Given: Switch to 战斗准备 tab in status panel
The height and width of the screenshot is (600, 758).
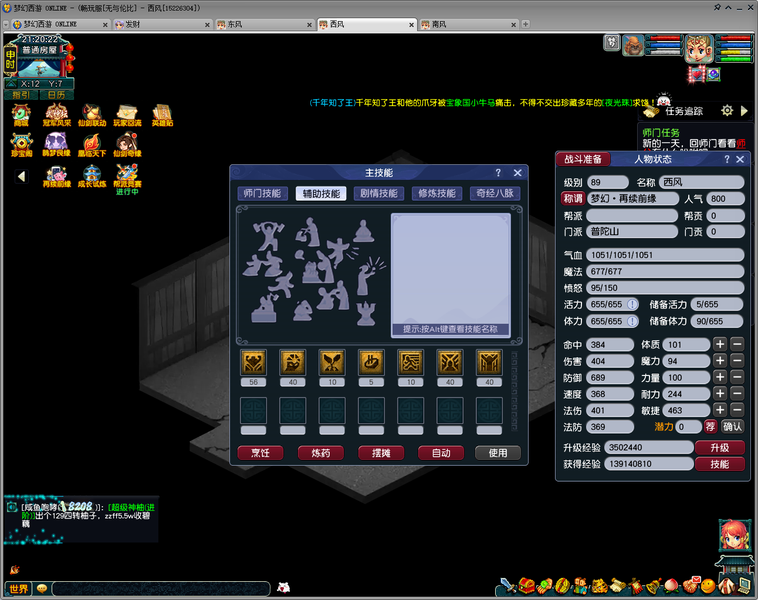Looking at the screenshot, I should [x=583, y=159].
